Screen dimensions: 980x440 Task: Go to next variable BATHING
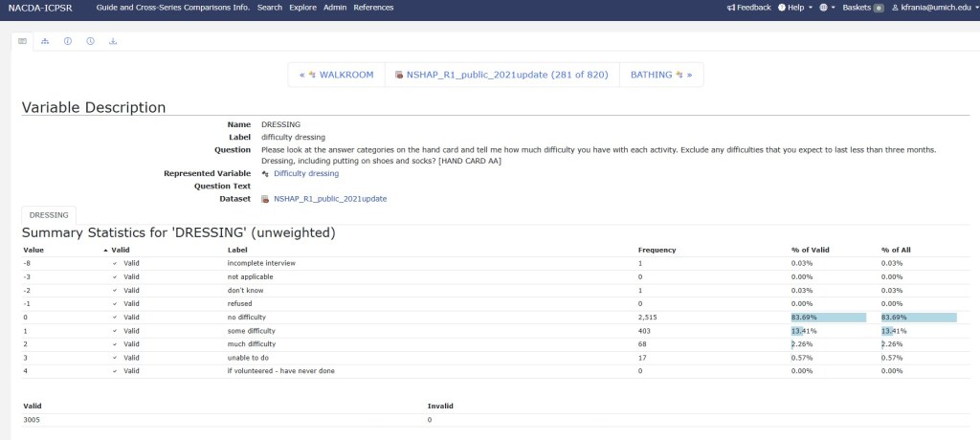[660, 75]
